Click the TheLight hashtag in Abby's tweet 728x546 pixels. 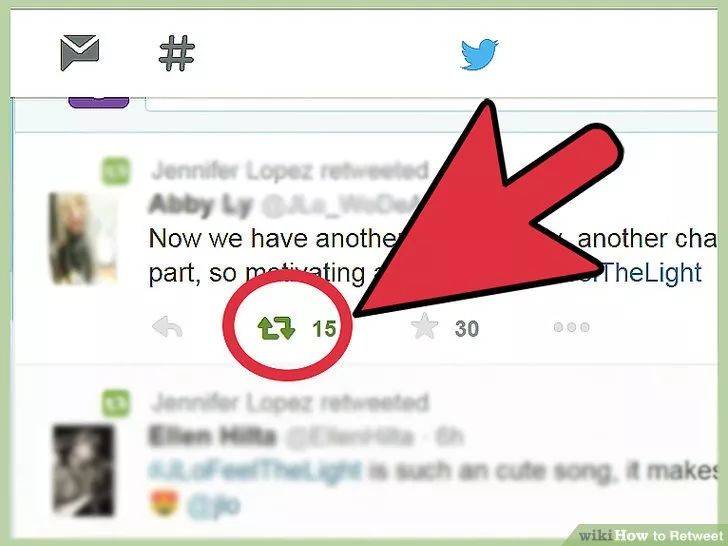(x=650, y=273)
